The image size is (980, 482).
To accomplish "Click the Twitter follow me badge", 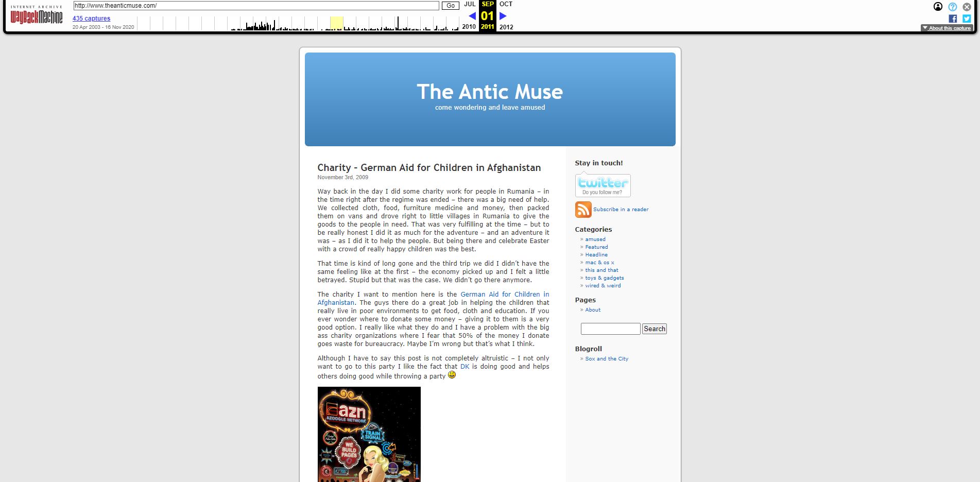I will pos(603,185).
